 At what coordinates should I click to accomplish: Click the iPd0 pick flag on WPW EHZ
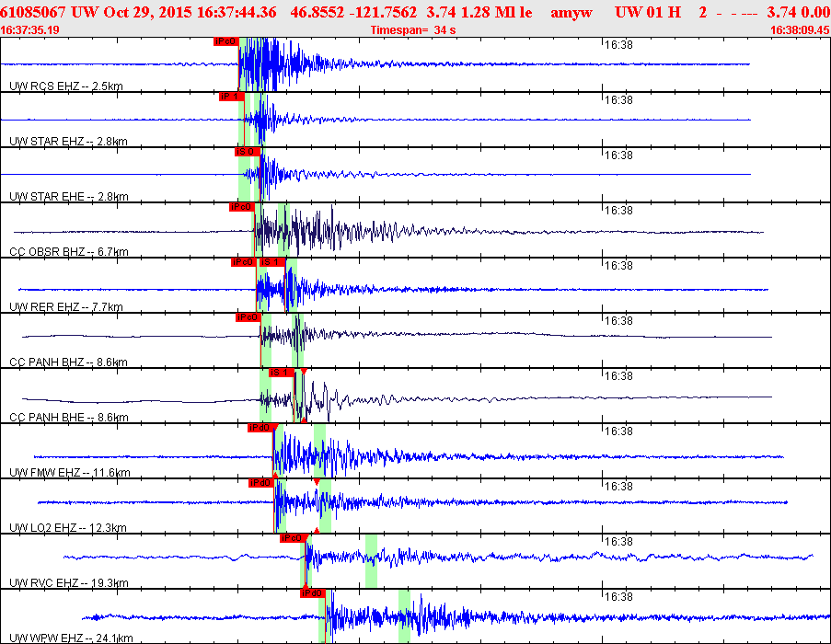click(312, 593)
